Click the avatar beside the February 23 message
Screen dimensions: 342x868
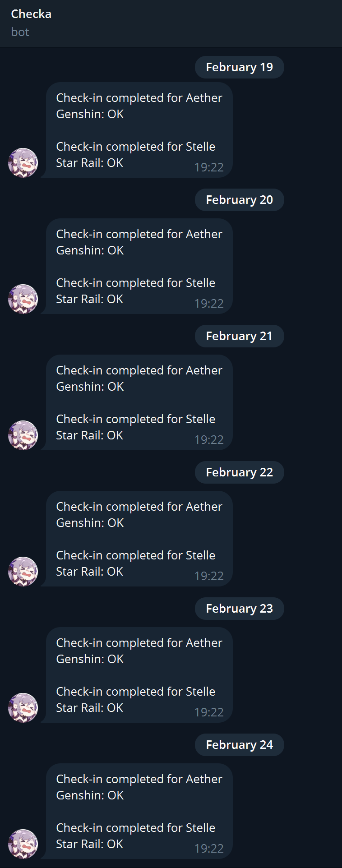pyautogui.click(x=23, y=708)
